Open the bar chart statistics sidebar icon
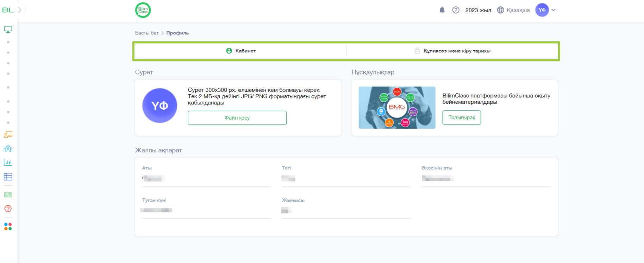The width and height of the screenshot is (644, 263). (x=8, y=162)
